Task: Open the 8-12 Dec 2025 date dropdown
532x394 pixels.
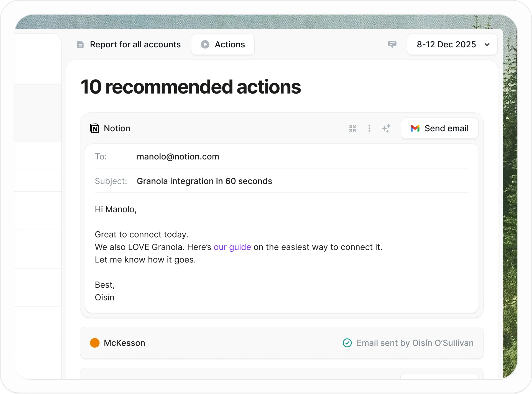Action: click(452, 44)
